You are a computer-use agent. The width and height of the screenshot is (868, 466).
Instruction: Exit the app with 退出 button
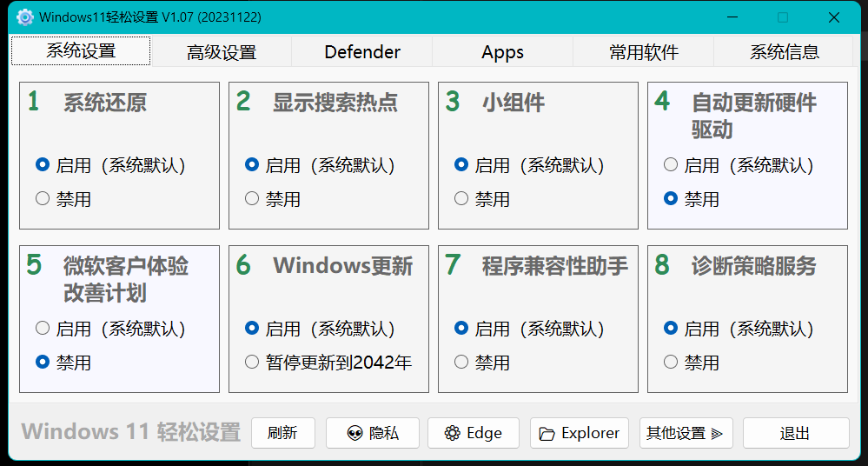(796, 433)
